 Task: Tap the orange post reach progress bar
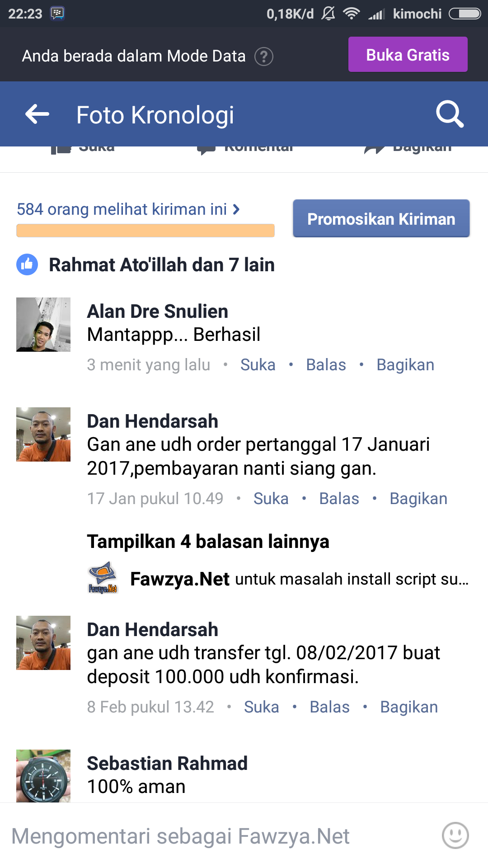click(145, 231)
